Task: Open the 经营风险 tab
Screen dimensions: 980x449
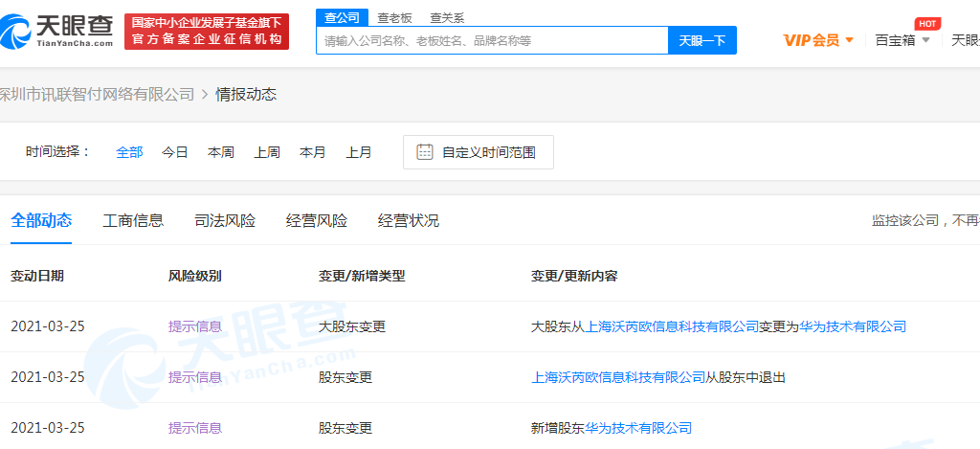Action: point(317,220)
